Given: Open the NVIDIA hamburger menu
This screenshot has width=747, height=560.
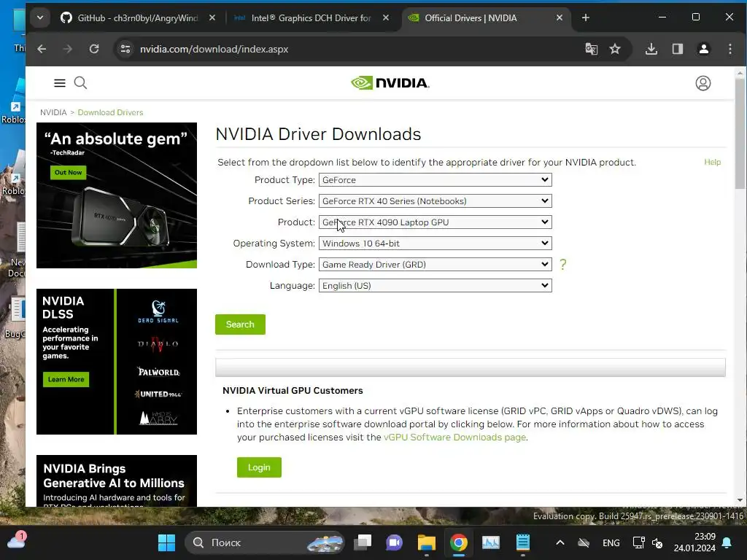Looking at the screenshot, I should coord(60,83).
